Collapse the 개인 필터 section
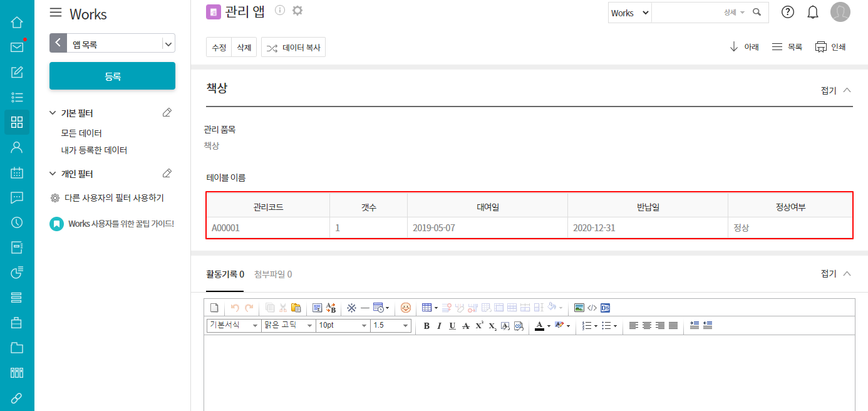The height and width of the screenshot is (411, 868). click(x=53, y=174)
